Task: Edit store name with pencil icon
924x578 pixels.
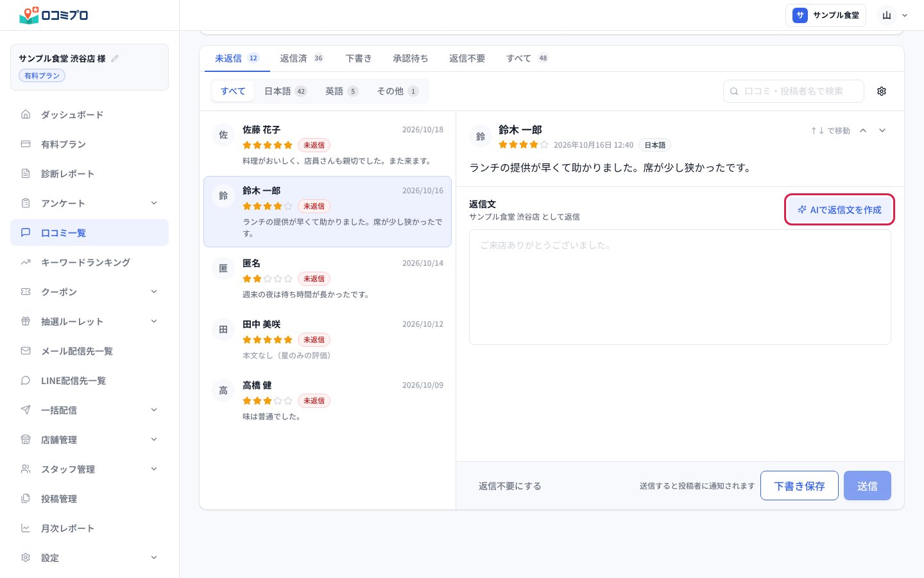Action: (x=115, y=58)
